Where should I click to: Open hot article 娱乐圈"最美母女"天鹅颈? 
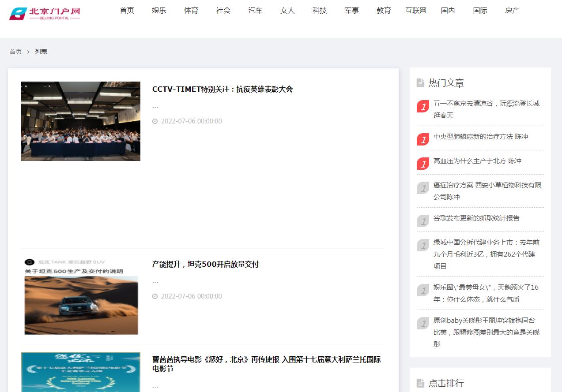[x=486, y=293]
